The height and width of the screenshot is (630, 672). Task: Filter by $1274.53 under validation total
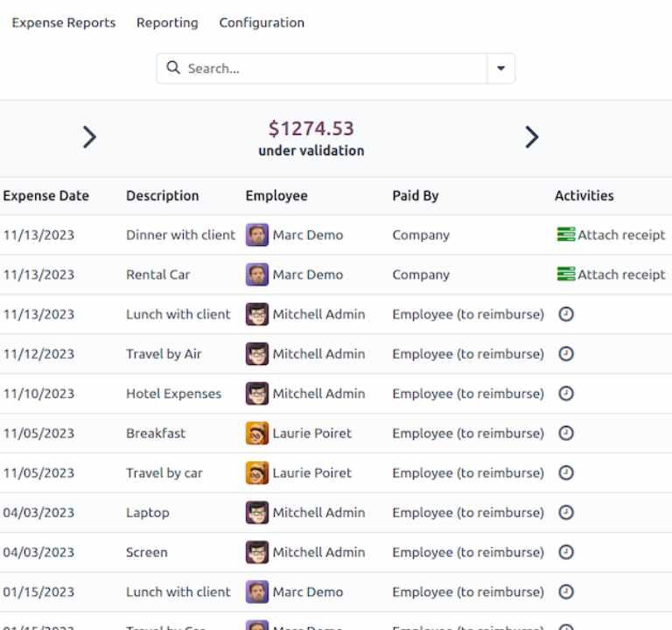311,138
